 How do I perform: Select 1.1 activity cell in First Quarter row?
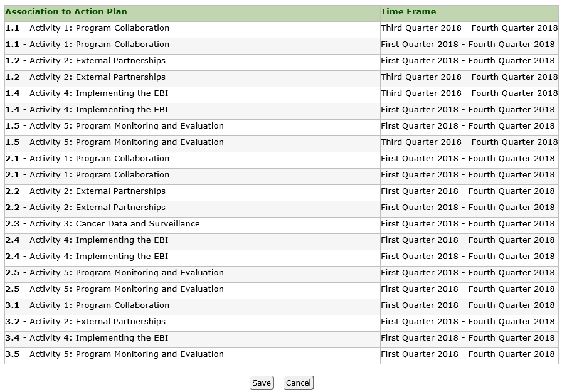pos(87,45)
